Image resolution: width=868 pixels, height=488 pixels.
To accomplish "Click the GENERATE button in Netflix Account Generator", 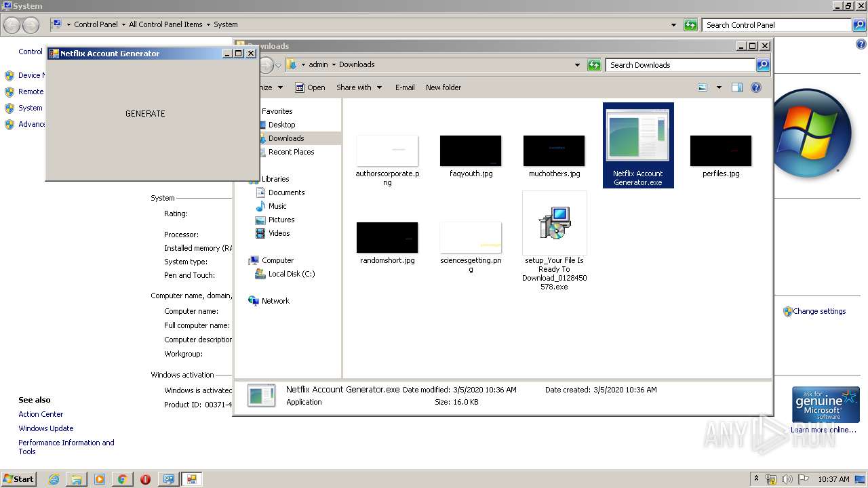I will 145,114.
